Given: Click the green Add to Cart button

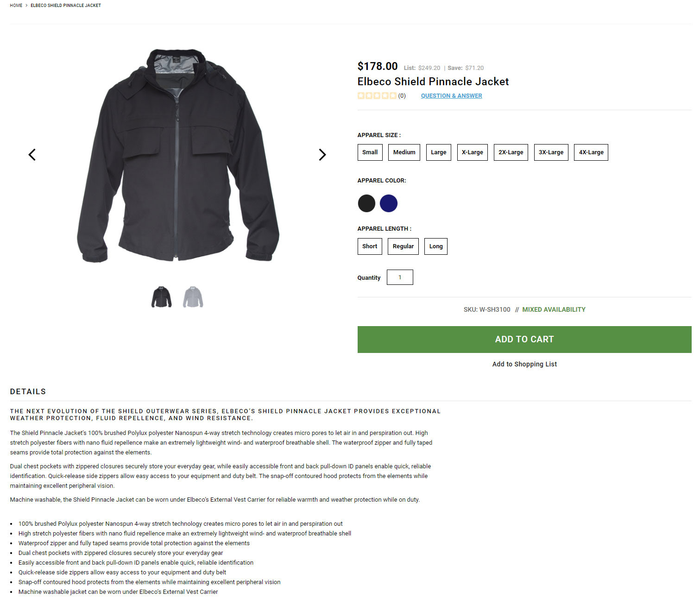Looking at the screenshot, I should (524, 340).
